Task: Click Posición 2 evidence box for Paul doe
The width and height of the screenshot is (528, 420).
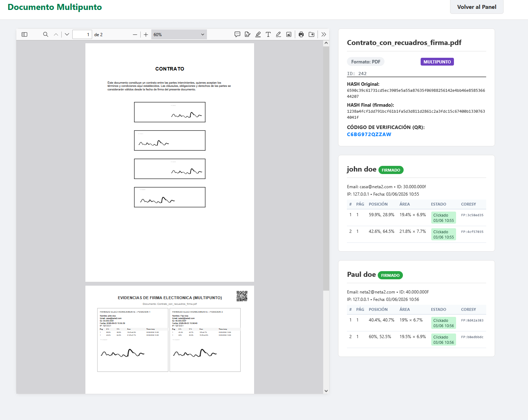Action: pos(205,340)
